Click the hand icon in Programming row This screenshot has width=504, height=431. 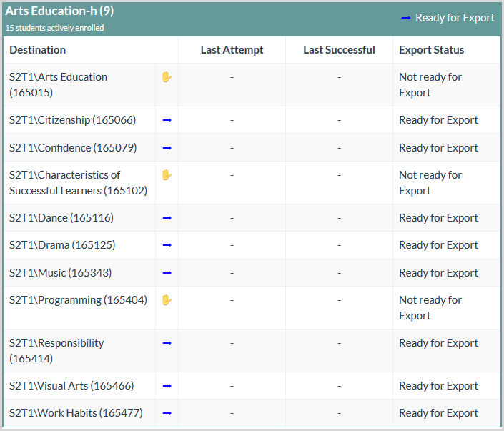[167, 300]
